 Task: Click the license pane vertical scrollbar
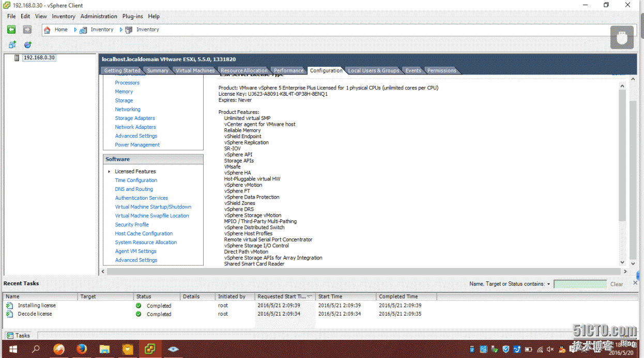(622, 155)
